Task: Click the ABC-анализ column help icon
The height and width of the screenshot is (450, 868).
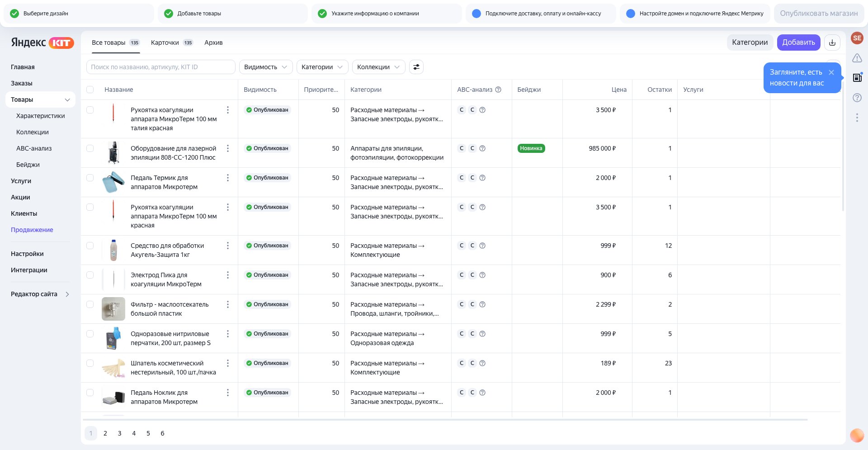Action: pos(498,90)
